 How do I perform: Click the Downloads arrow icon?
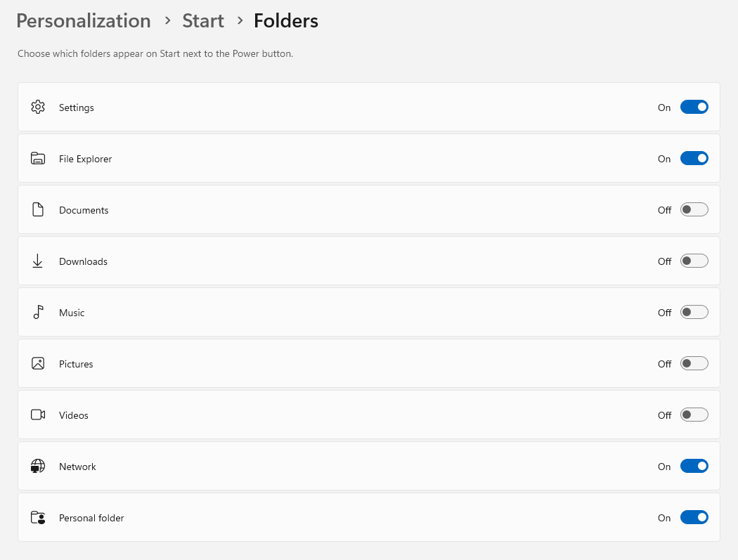(38, 261)
